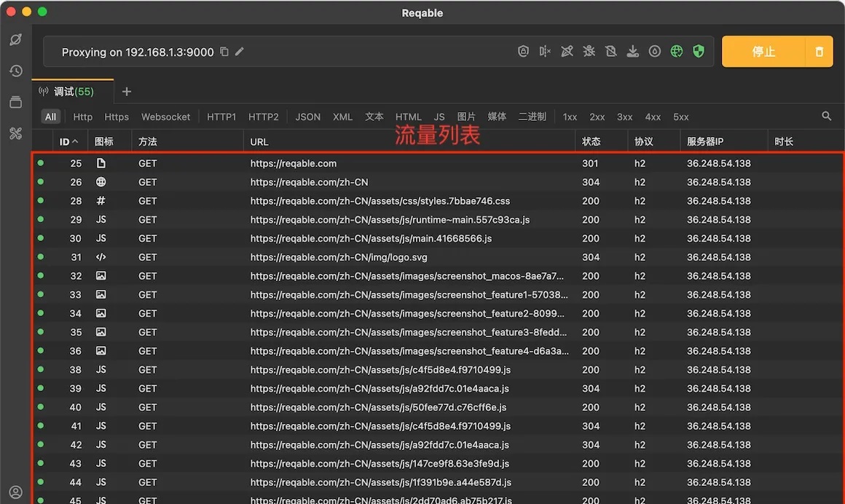Toggle the mirror/compare icon in toolbar
845x504 pixels.
point(545,51)
